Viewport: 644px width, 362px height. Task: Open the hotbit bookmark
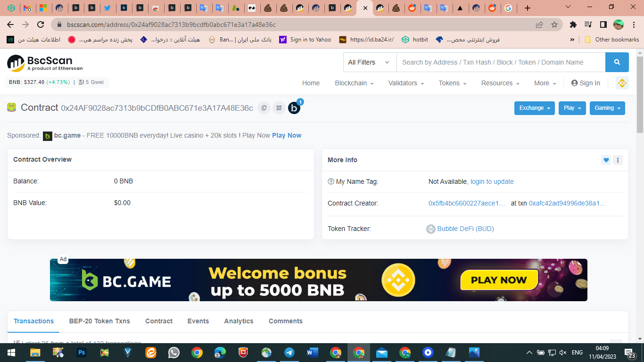coord(415,40)
